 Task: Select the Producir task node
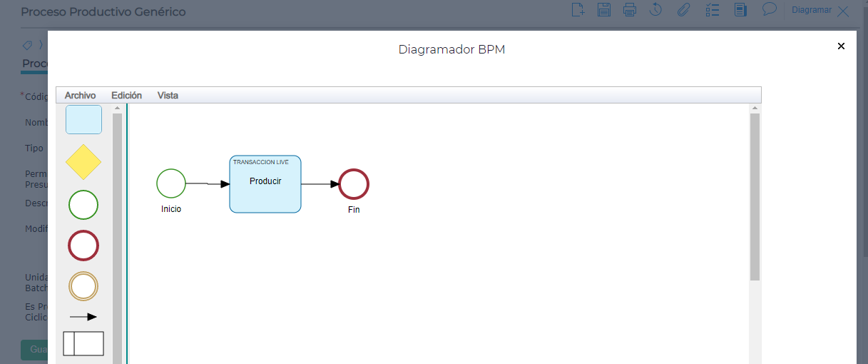265,184
